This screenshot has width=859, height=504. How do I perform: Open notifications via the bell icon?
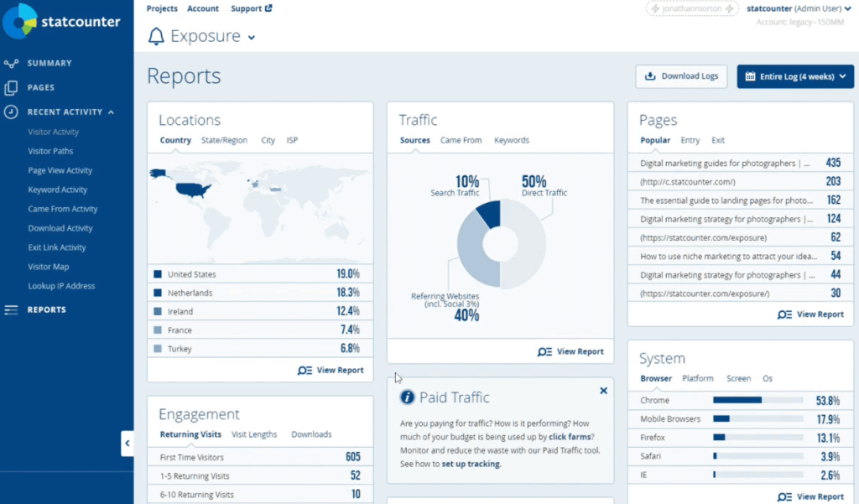155,36
